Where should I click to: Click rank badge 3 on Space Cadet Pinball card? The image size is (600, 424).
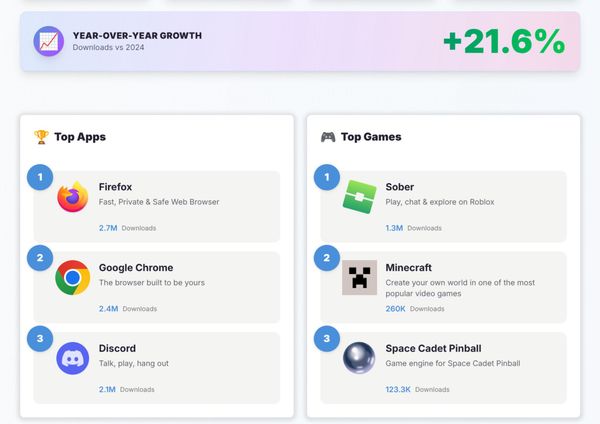tap(327, 339)
